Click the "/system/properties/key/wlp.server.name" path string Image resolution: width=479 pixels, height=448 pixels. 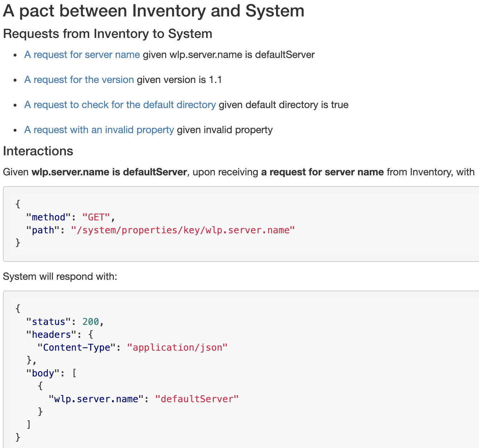point(183,230)
